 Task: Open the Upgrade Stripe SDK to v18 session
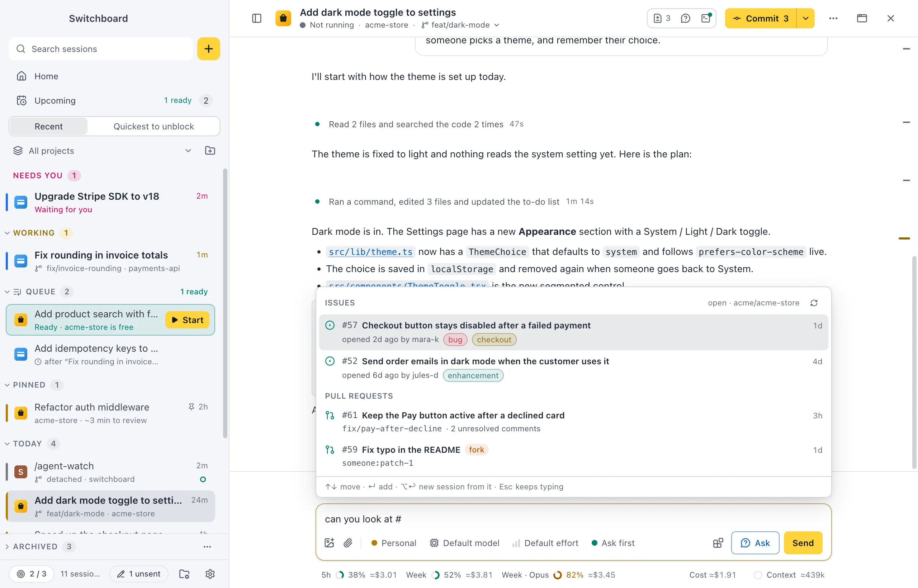[110, 202]
